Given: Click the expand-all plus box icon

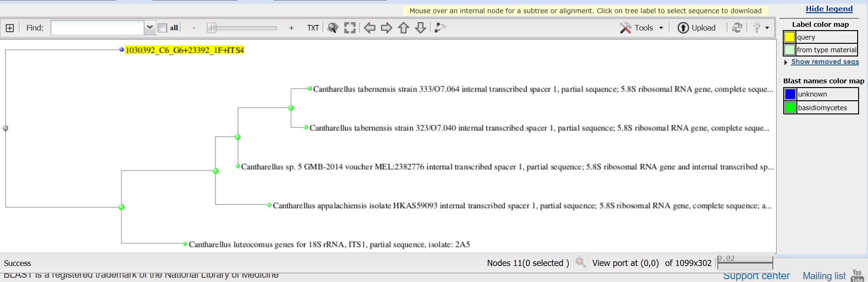Looking at the screenshot, I should (x=10, y=28).
